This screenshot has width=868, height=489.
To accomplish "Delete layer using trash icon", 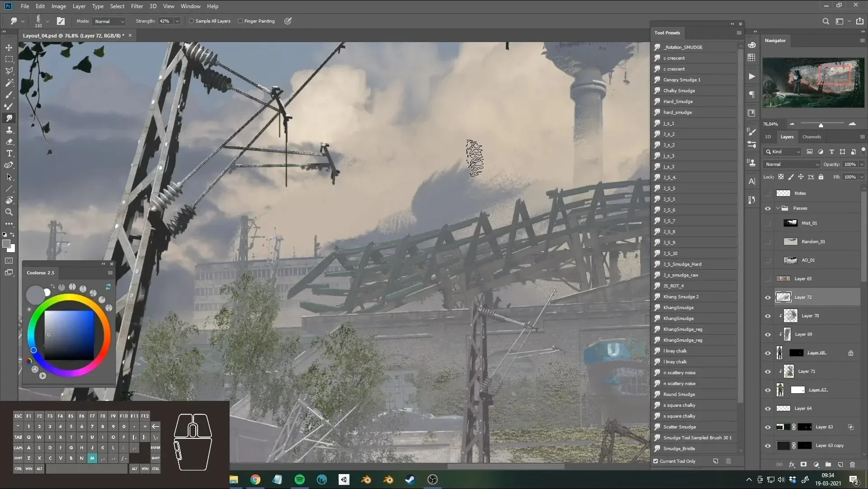I will click(852, 465).
